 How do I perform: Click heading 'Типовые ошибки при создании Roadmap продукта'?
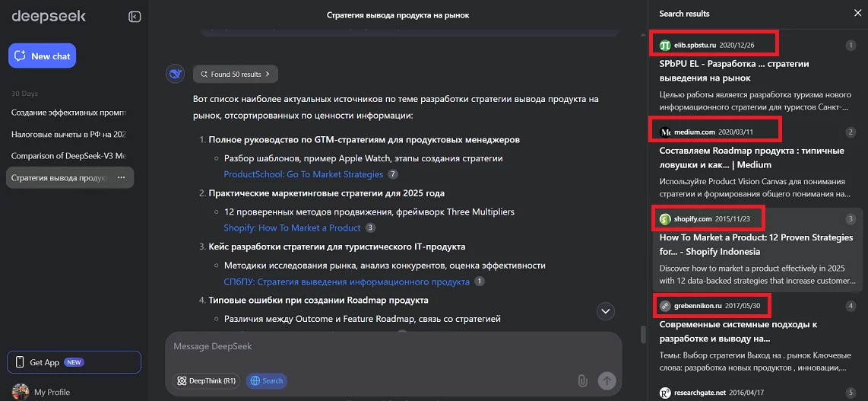pos(318,301)
